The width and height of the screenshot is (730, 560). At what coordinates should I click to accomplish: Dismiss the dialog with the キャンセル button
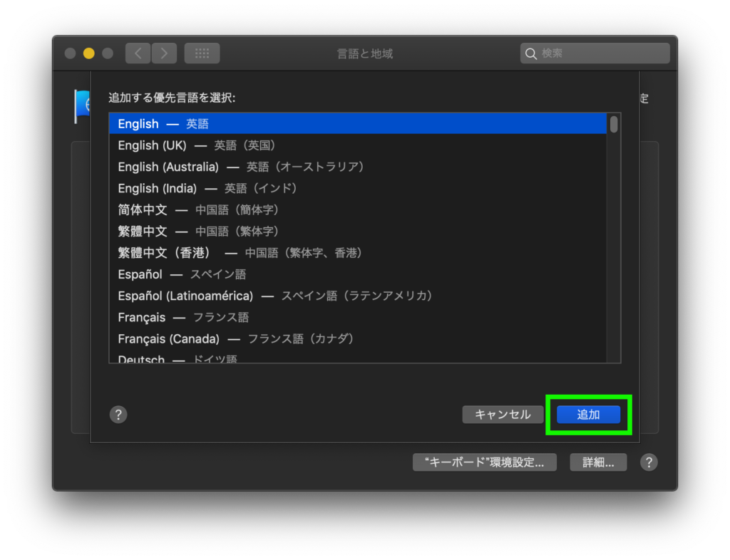[x=503, y=414]
